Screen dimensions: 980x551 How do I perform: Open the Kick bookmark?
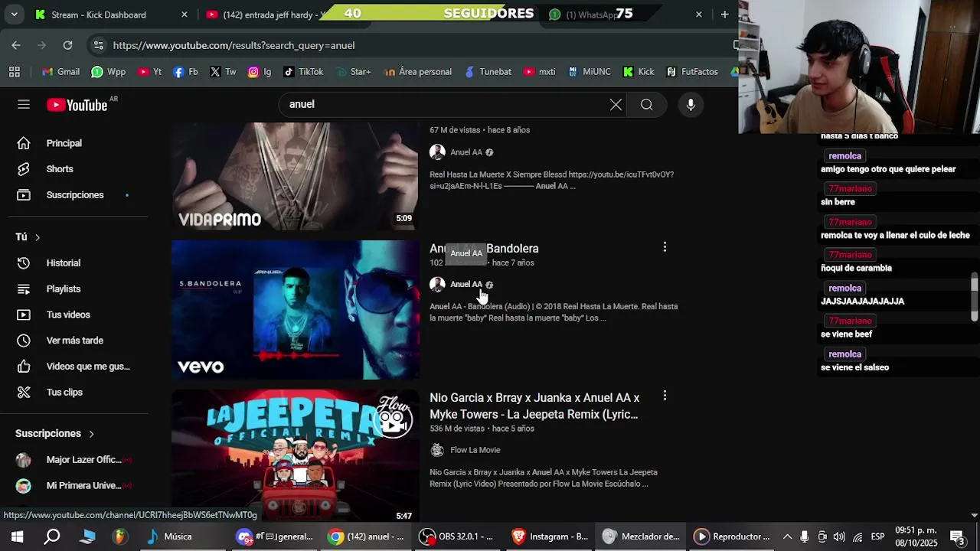(x=639, y=72)
